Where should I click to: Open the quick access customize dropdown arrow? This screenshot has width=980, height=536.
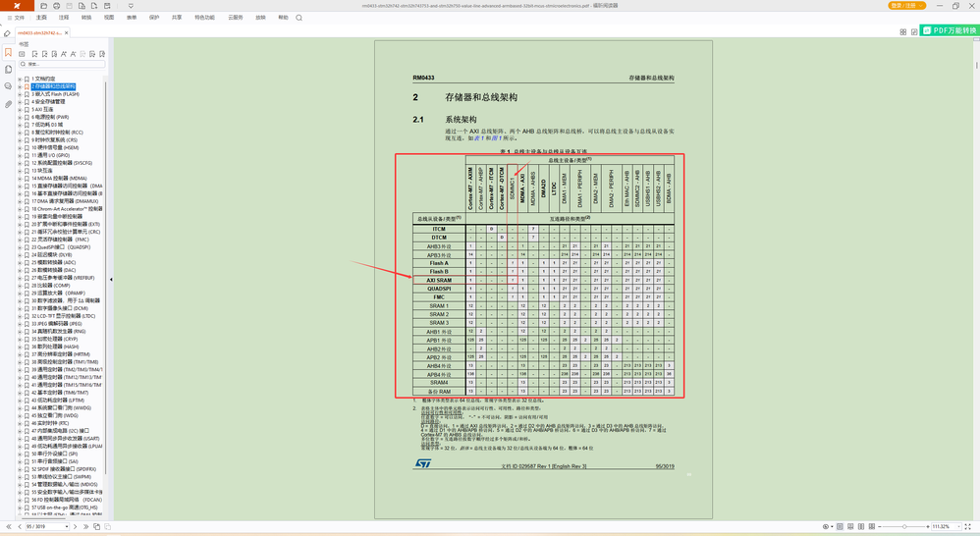(131, 6)
